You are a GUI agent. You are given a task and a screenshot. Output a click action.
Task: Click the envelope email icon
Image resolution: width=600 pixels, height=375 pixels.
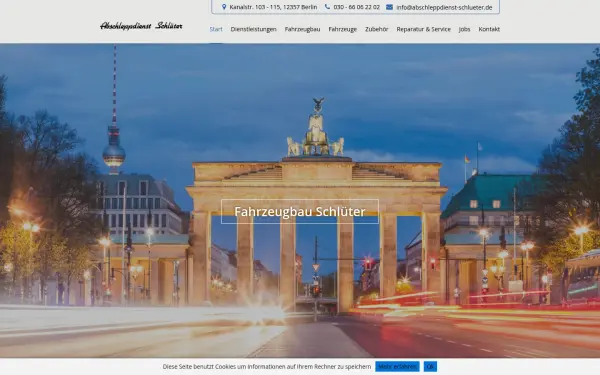pyautogui.click(x=389, y=7)
